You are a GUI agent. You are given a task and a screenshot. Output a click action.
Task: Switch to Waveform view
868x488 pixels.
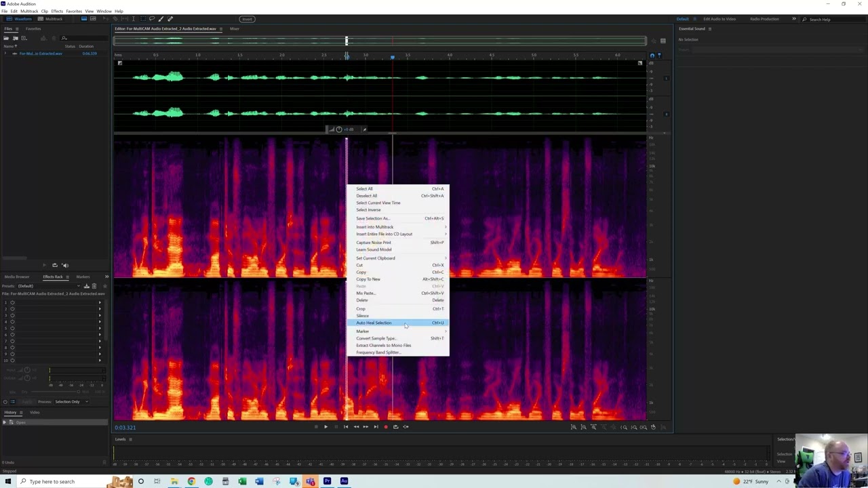(19, 19)
